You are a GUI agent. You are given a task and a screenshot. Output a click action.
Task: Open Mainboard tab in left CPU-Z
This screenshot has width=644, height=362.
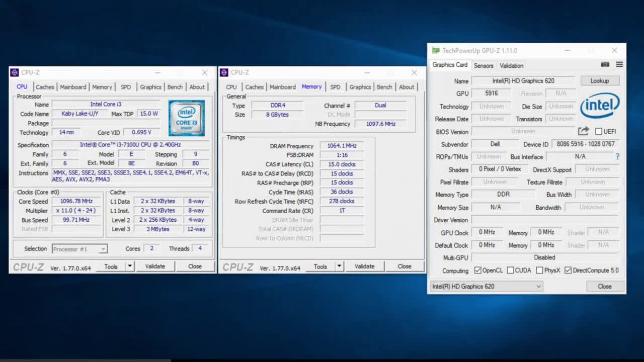pos(73,87)
